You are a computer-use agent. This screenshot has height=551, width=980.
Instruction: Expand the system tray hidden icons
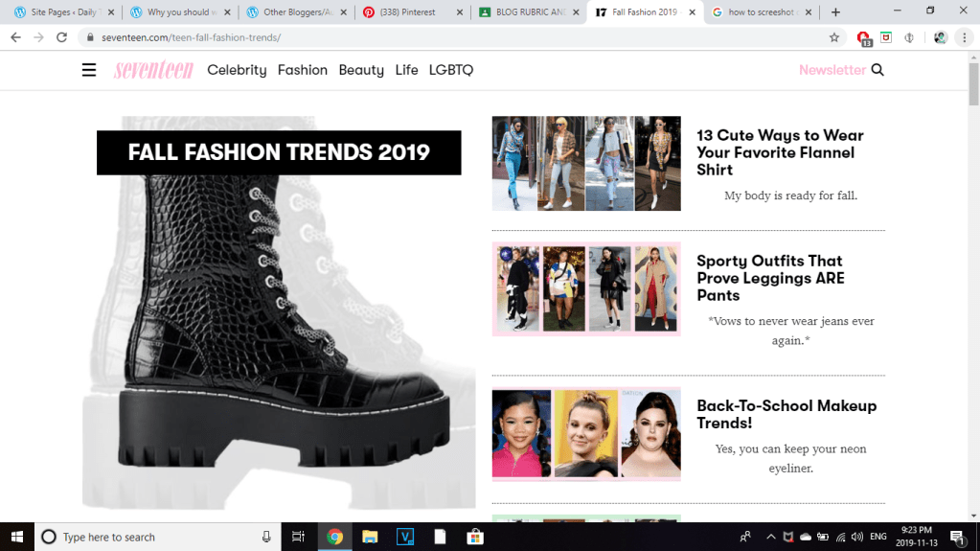click(x=770, y=537)
